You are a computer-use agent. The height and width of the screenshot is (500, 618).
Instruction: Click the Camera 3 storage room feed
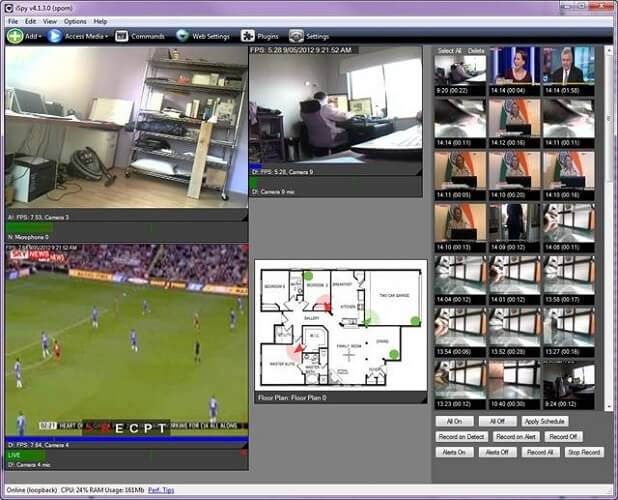point(127,127)
